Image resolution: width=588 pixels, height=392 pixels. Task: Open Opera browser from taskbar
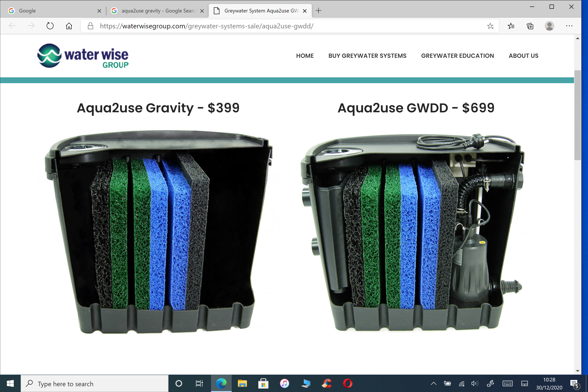(x=348, y=383)
